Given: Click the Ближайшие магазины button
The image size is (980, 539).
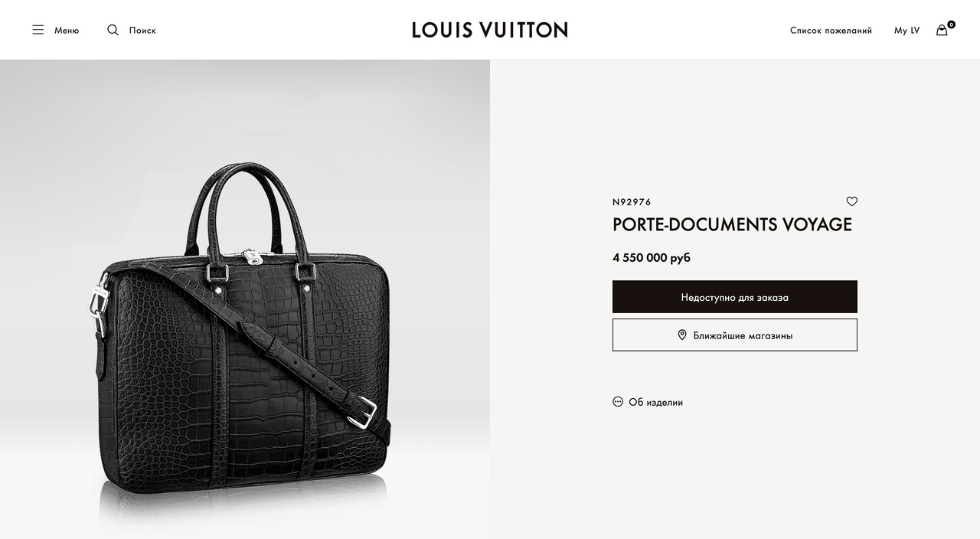Looking at the screenshot, I should (735, 335).
